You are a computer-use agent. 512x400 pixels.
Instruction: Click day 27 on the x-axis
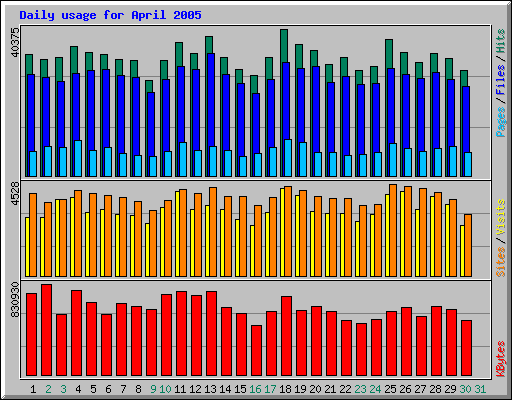(x=420, y=389)
